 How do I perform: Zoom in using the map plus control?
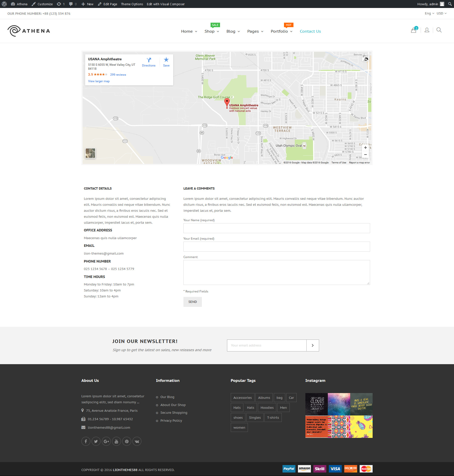point(365,147)
